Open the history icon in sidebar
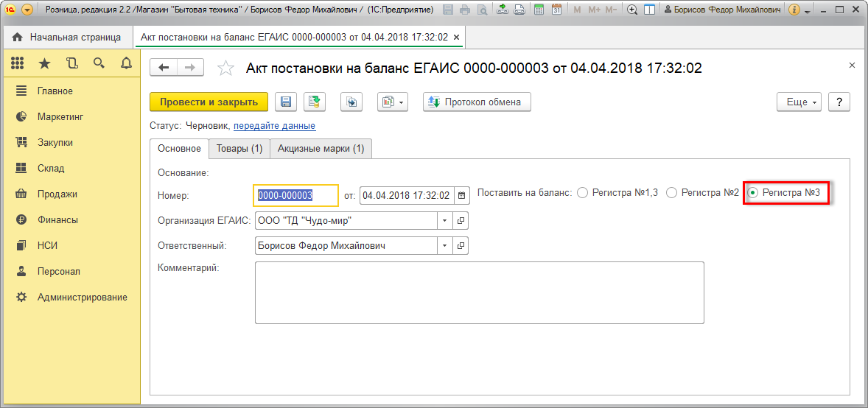Screen dimensions: 868x408 [x=71, y=63]
